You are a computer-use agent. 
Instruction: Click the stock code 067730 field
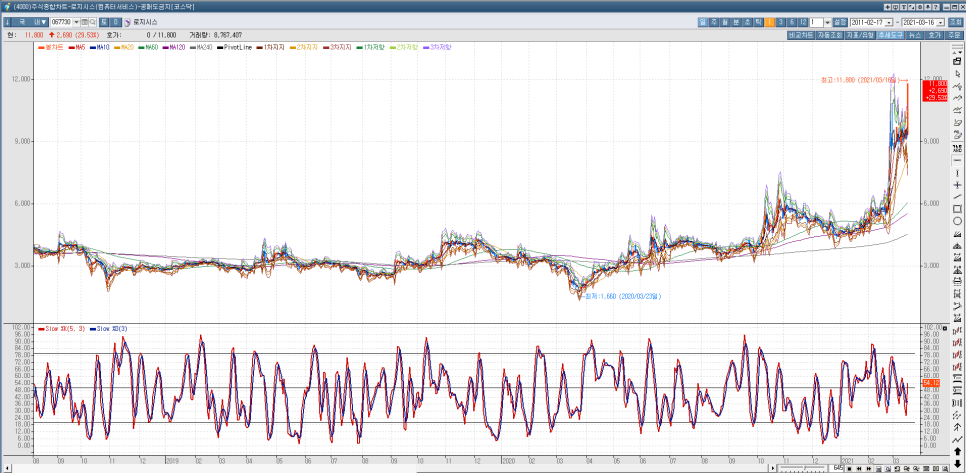[x=62, y=22]
